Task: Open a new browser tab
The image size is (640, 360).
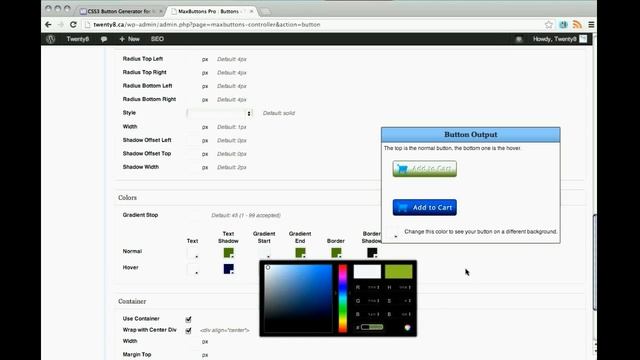Action: coord(265,11)
